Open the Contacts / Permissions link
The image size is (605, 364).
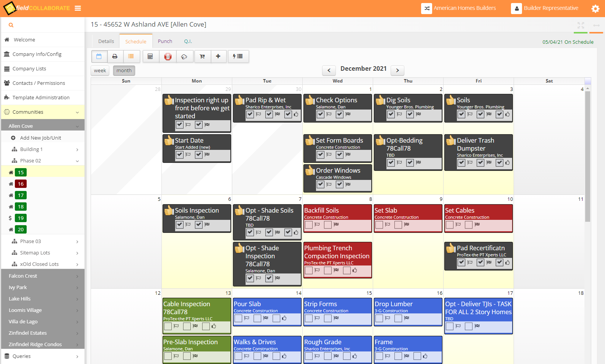(x=39, y=83)
